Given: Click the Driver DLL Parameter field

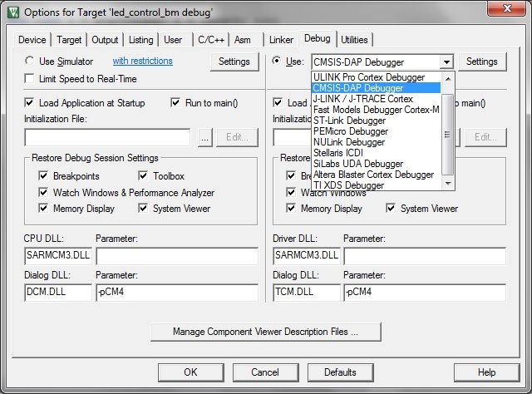Looking at the screenshot, I should [x=425, y=256].
